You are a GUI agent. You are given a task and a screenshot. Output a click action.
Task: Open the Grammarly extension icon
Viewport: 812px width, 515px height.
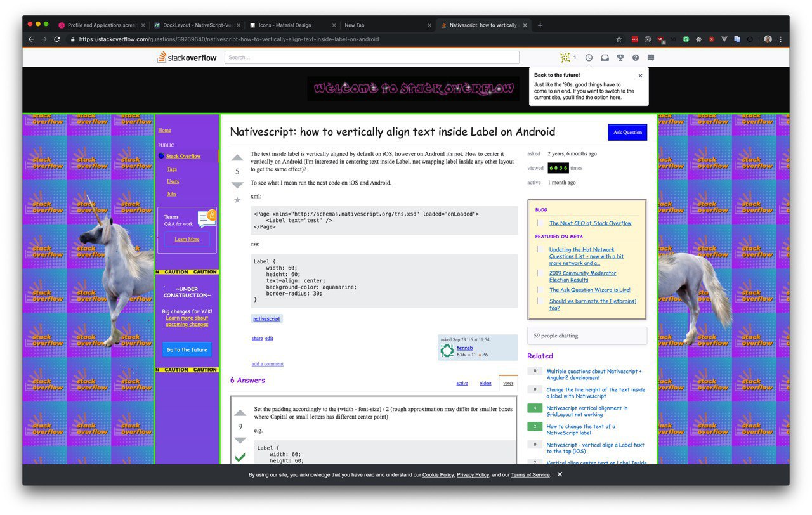686,39
